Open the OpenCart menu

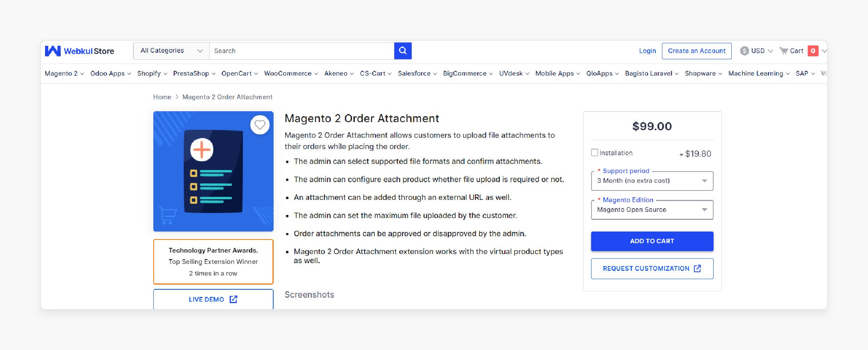click(x=239, y=73)
